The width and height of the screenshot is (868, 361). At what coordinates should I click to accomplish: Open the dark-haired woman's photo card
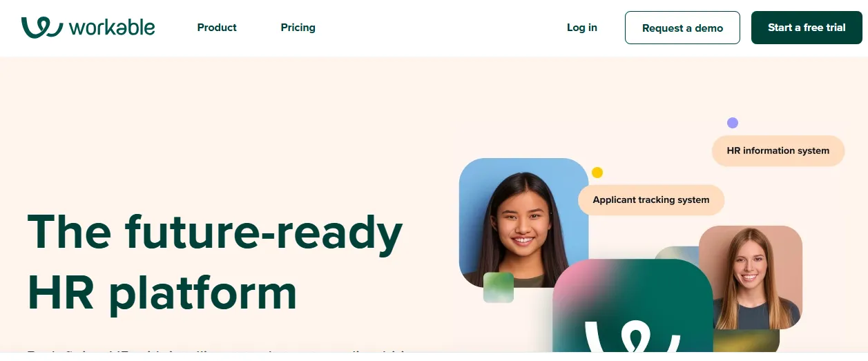pyautogui.click(x=523, y=222)
